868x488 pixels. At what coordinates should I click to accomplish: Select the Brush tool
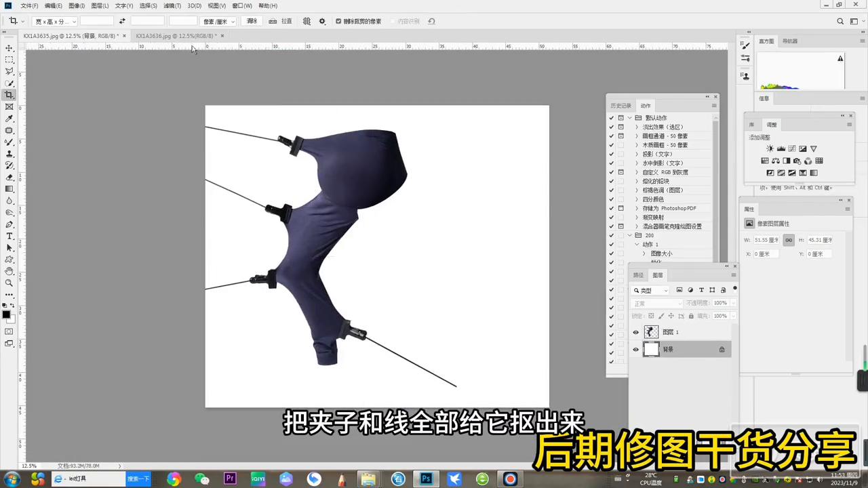click(9, 142)
